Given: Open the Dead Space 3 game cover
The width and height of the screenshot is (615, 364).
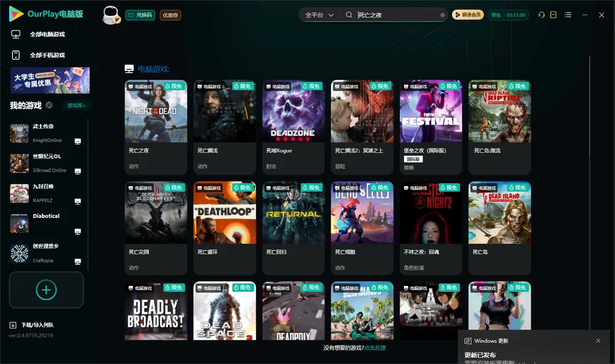Looking at the screenshot, I should [x=224, y=311].
